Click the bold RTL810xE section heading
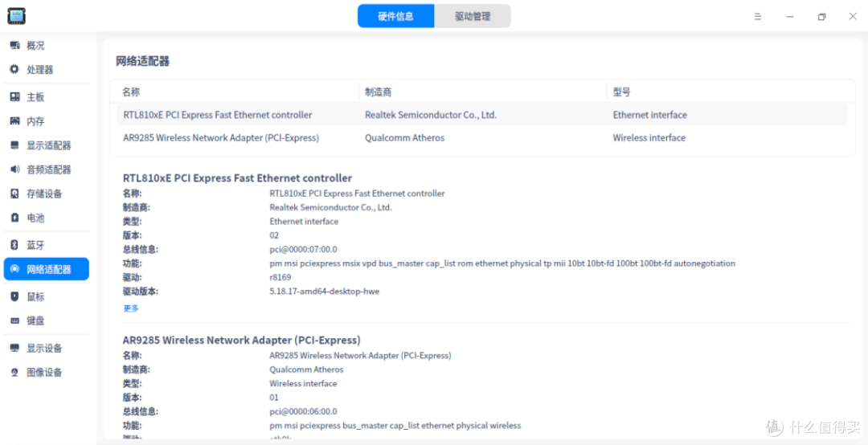Screen dimensions: 868x445 pos(237,178)
